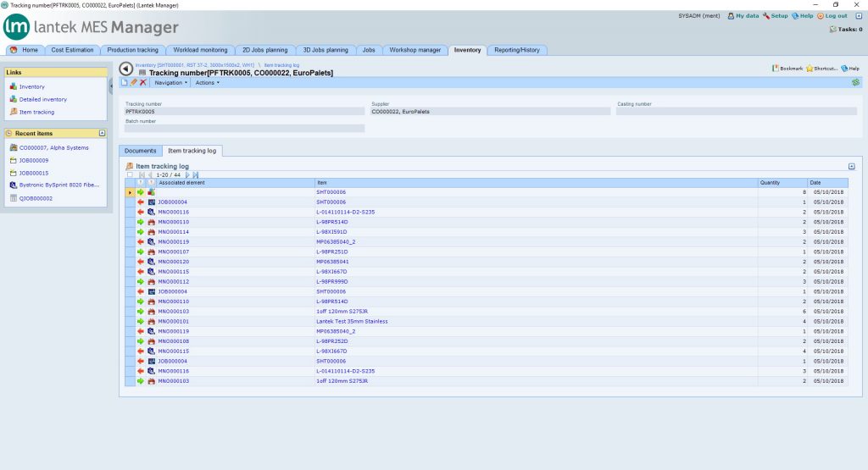Click the CO000007 Alpha Systems company icon
The image size is (868, 470).
coord(14,147)
